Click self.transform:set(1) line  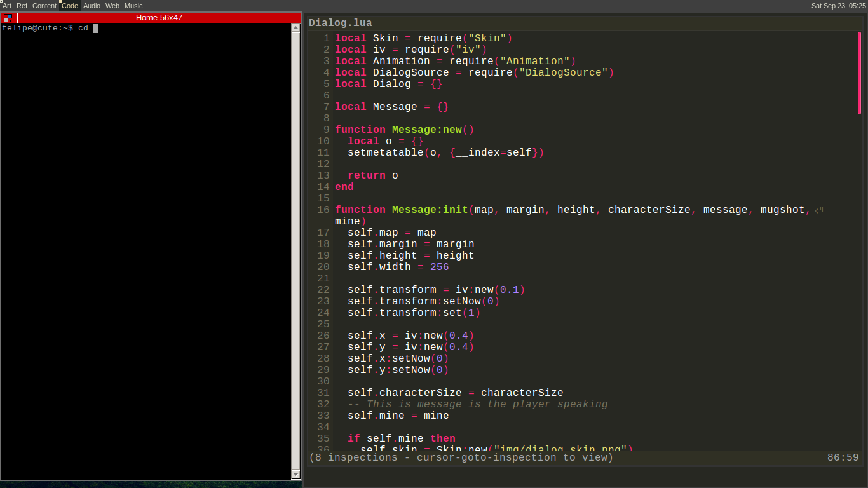[x=414, y=313]
